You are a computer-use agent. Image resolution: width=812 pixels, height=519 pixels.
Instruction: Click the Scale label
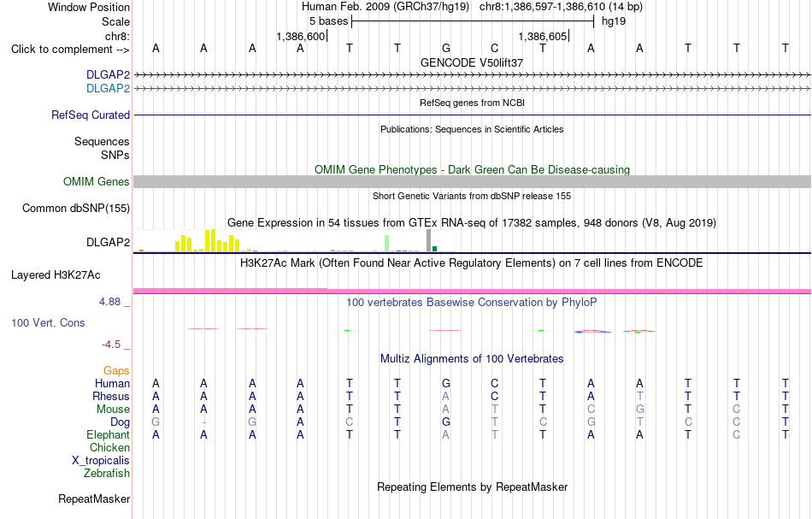(x=115, y=21)
